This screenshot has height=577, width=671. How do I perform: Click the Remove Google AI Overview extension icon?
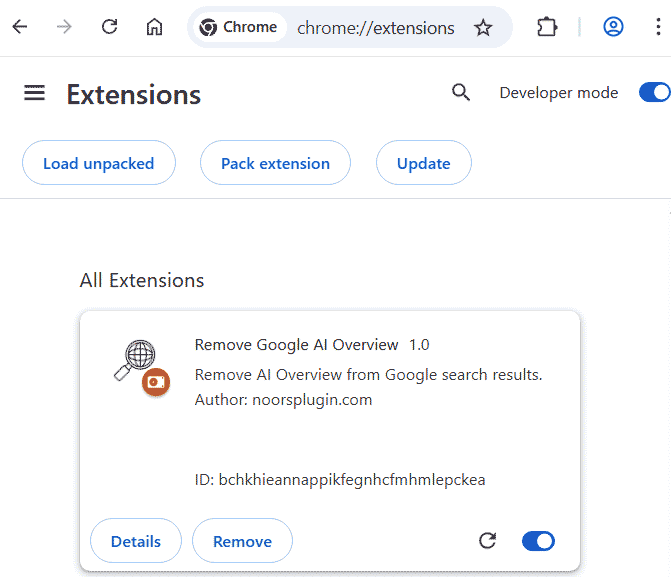pyautogui.click(x=142, y=367)
